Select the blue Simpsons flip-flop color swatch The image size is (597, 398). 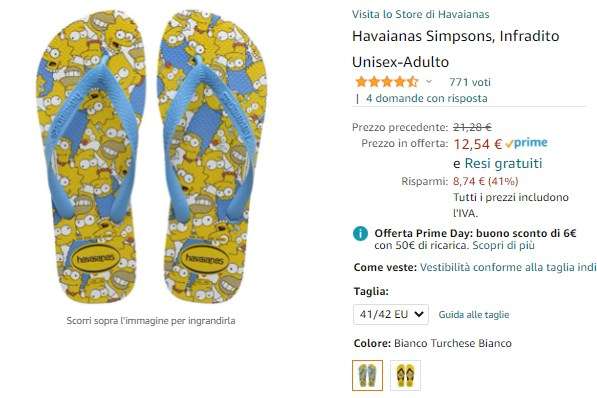tap(367, 375)
